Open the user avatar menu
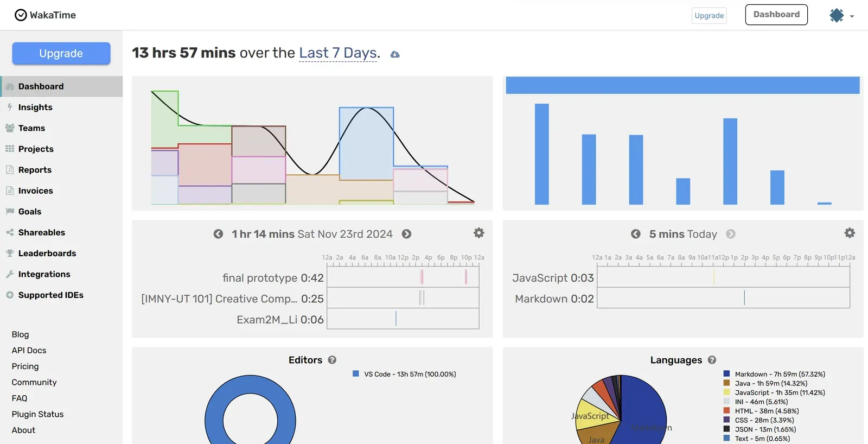This screenshot has width=868, height=444. [x=842, y=15]
